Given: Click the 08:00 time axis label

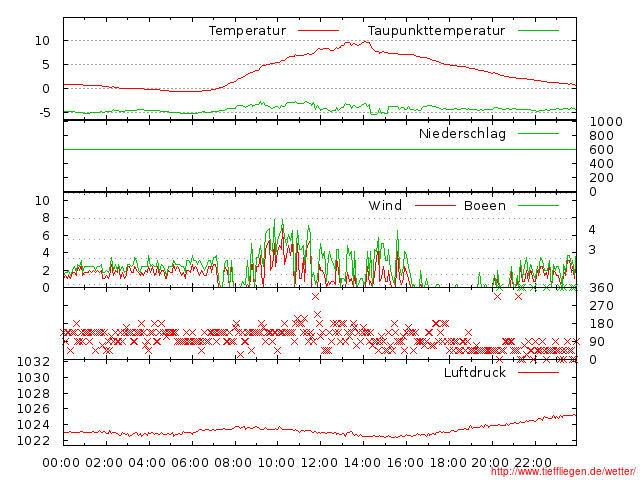Looking at the screenshot, I should pyautogui.click(x=233, y=463).
